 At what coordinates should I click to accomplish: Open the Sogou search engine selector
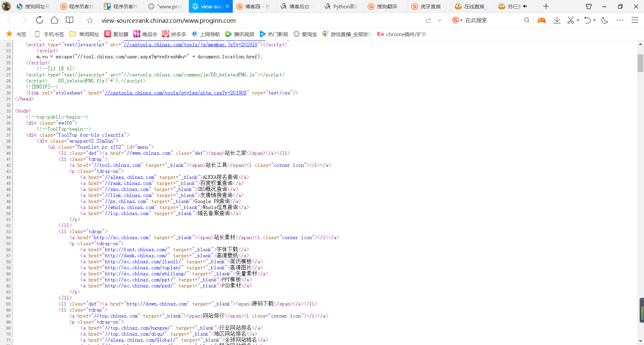(457, 20)
